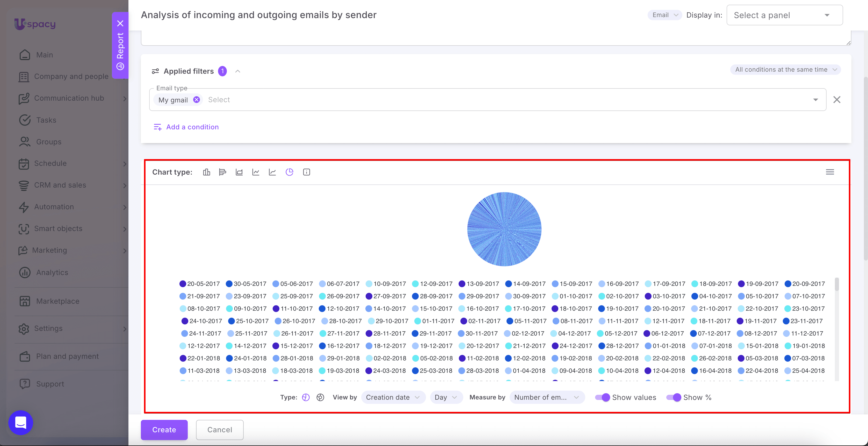Click the pie chart graphic
868x446 pixels.
(x=504, y=229)
